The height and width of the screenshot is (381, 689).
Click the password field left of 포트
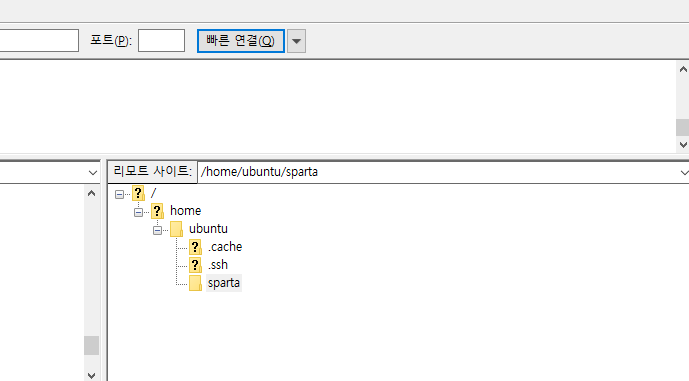(39, 40)
